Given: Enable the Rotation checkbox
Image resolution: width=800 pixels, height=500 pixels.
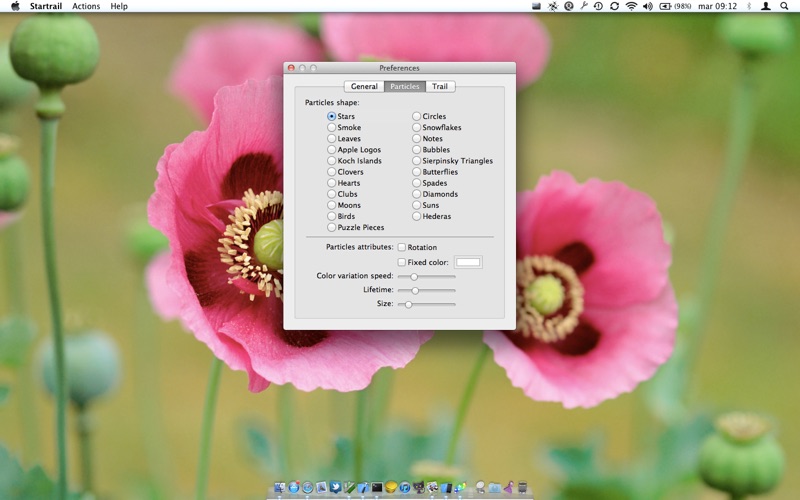Looking at the screenshot, I should pyautogui.click(x=402, y=247).
